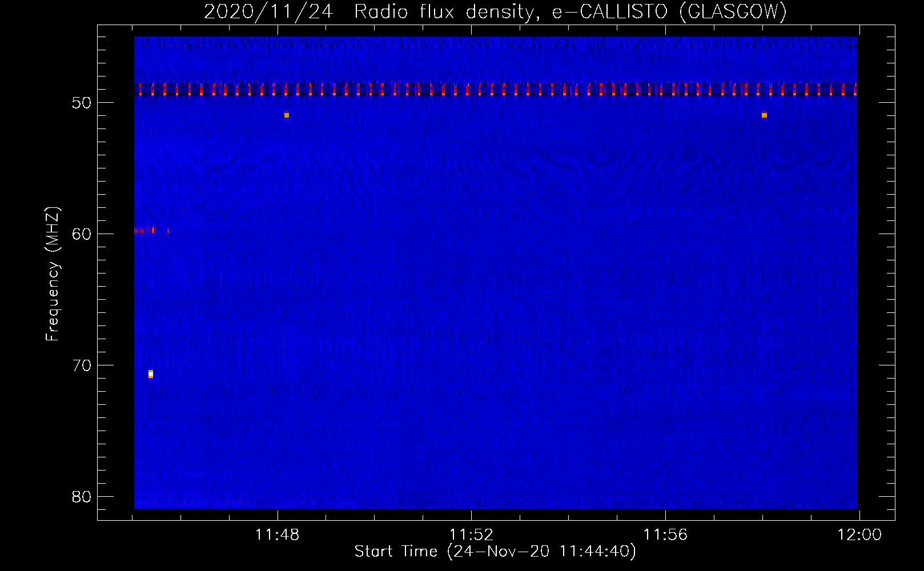This screenshot has height=571, width=924.
Task: Click the 60 frequency tick label
Action: point(82,234)
